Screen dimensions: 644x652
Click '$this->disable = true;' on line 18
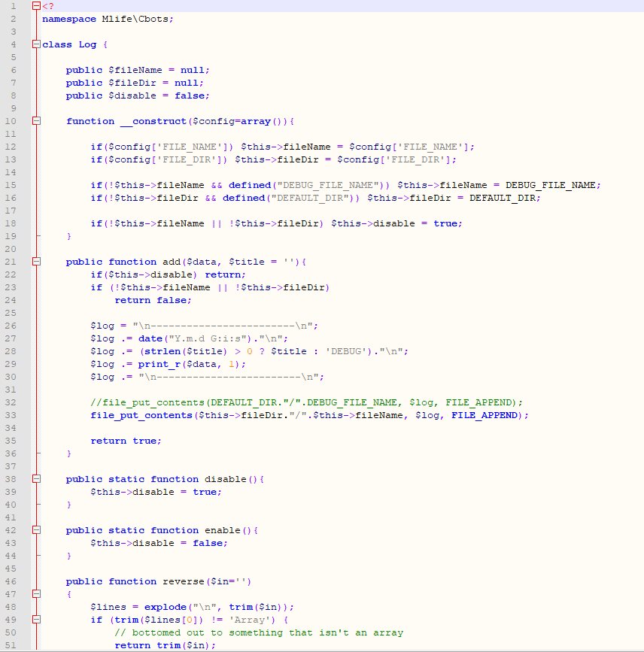[397, 223]
